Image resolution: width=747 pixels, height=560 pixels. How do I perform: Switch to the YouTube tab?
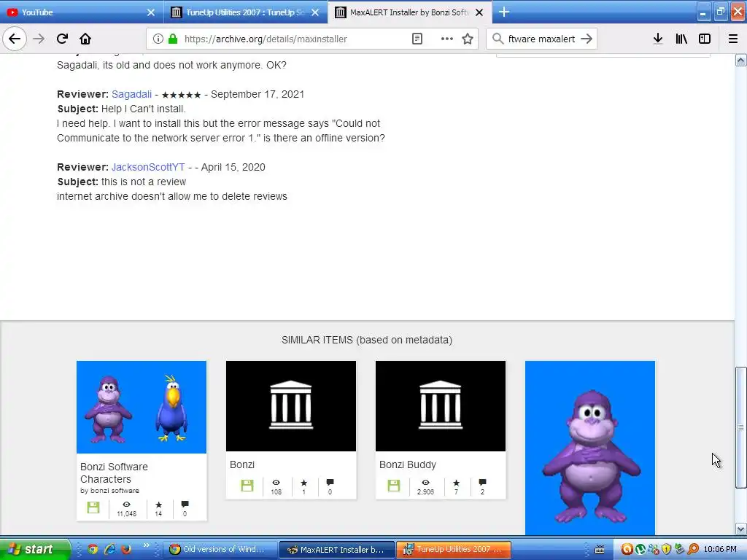pos(82,12)
